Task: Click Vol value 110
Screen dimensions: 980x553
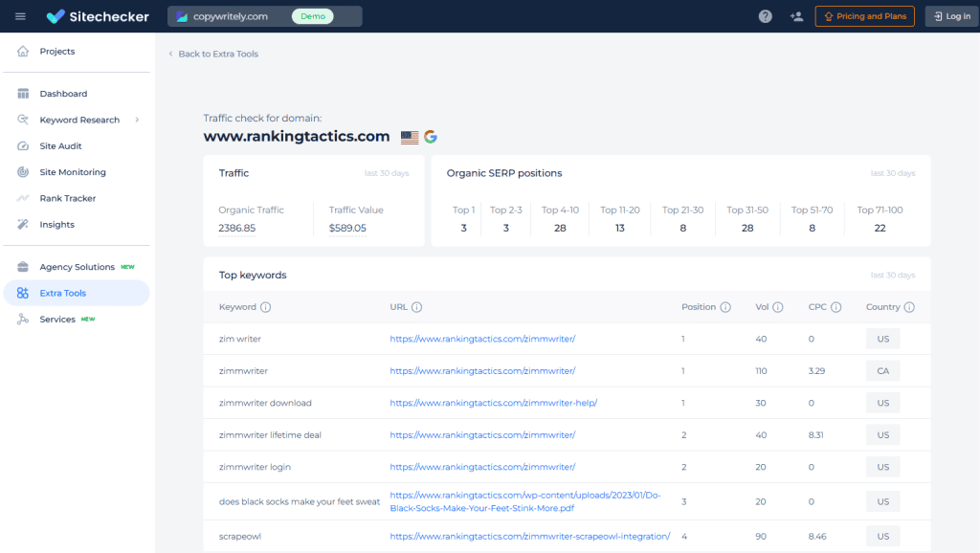Action: (761, 371)
